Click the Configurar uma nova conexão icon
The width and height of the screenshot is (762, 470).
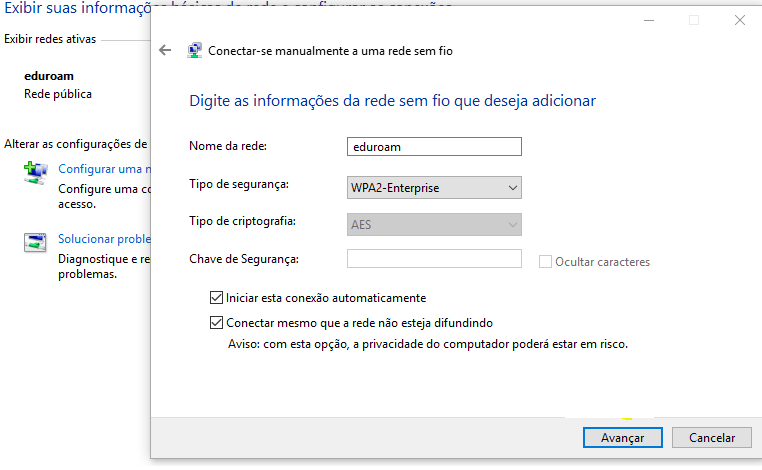coord(35,172)
